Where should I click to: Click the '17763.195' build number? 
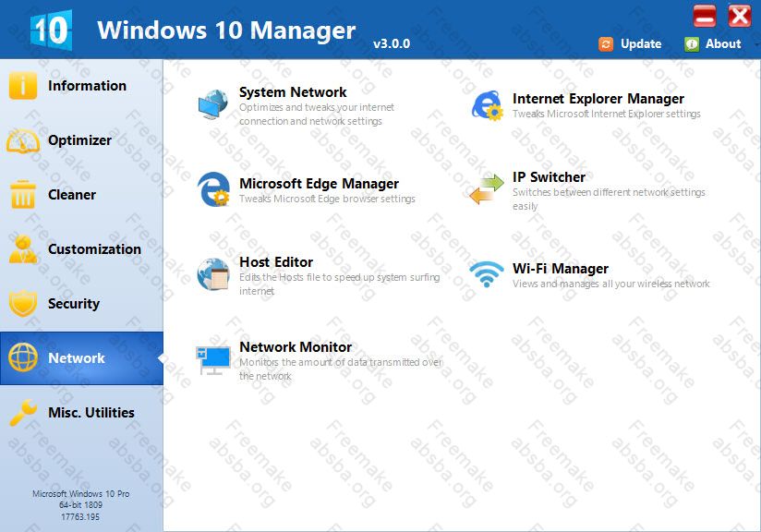(80, 517)
